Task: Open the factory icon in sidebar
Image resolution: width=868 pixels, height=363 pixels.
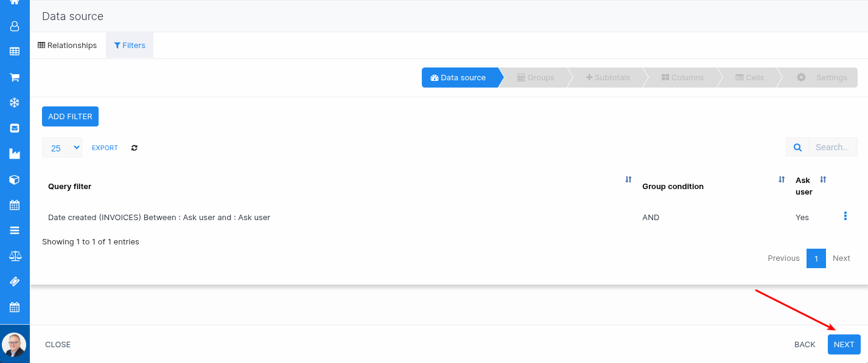Action: point(15,154)
